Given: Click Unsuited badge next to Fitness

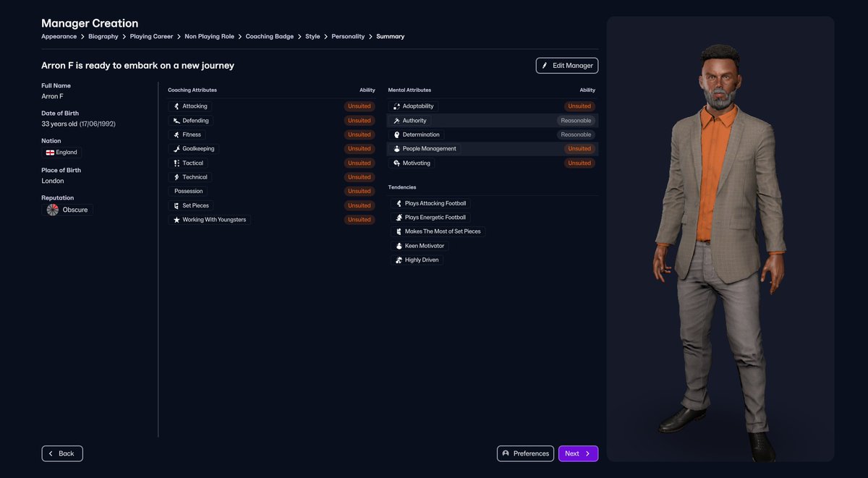Looking at the screenshot, I should click(x=359, y=135).
